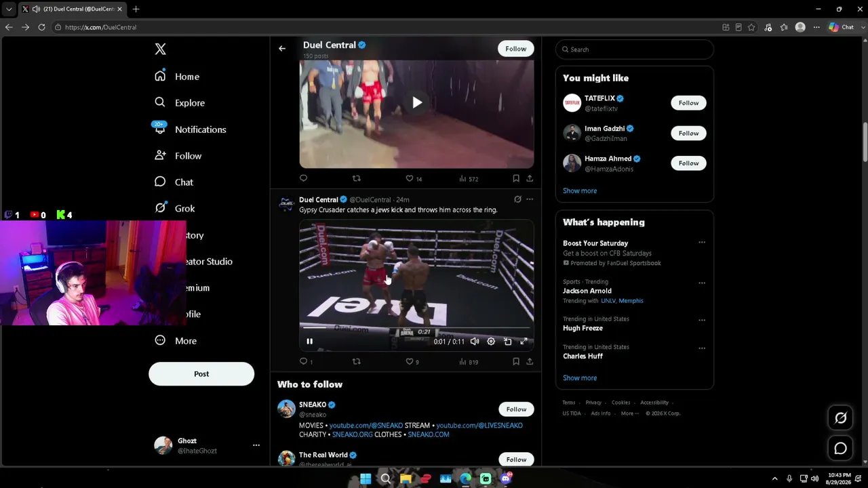Reload the current page
The image size is (868, 488).
pos(41,27)
